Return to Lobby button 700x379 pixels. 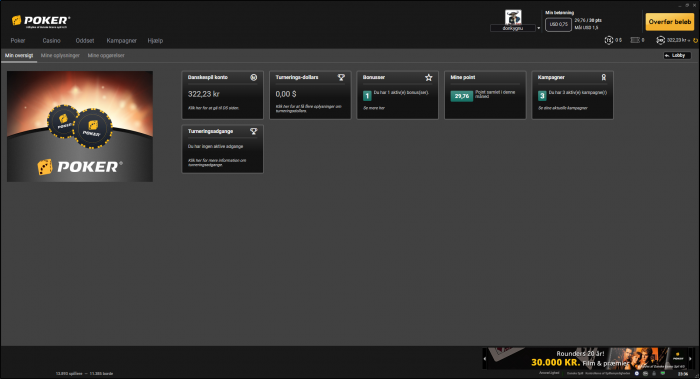point(677,55)
